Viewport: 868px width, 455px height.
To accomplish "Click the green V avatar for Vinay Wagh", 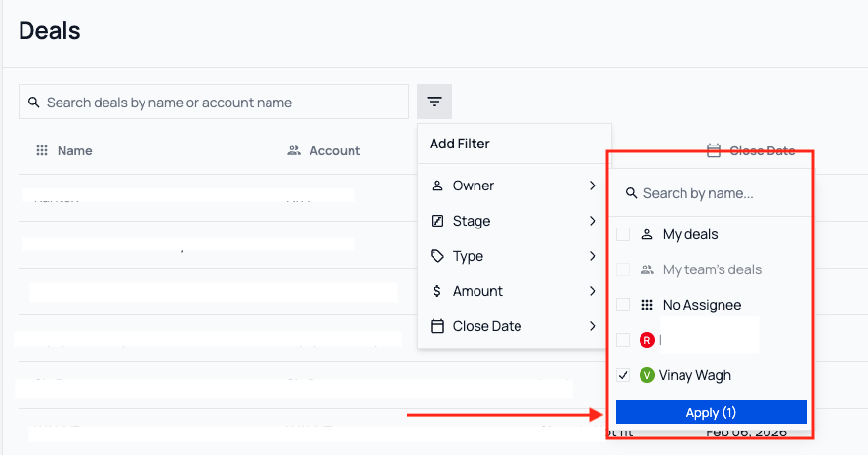I will pyautogui.click(x=646, y=375).
